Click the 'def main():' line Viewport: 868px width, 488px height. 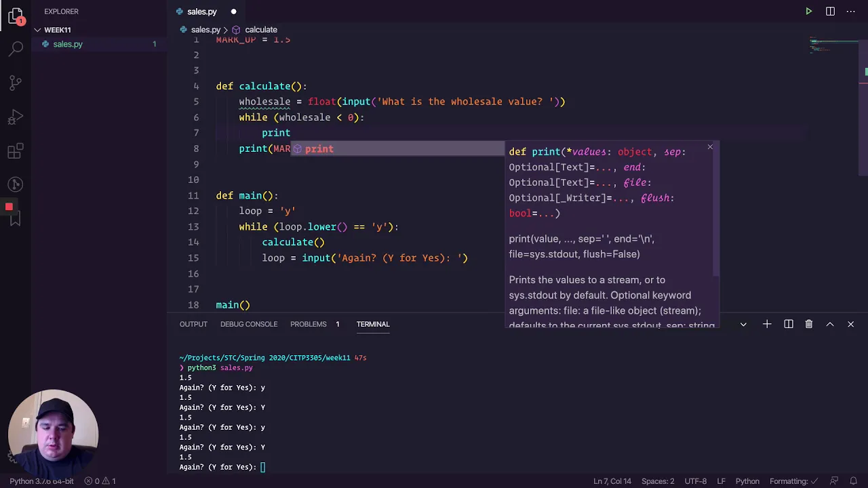[x=247, y=195]
